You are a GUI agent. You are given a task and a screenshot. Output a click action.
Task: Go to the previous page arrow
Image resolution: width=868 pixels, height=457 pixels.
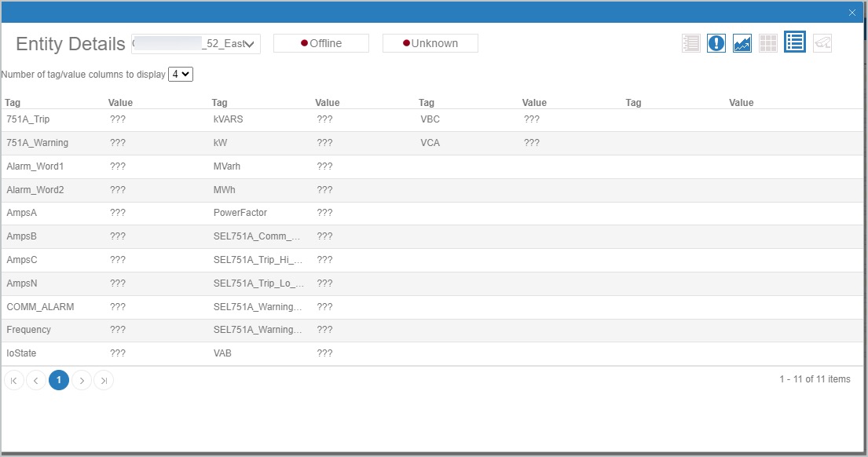36,381
